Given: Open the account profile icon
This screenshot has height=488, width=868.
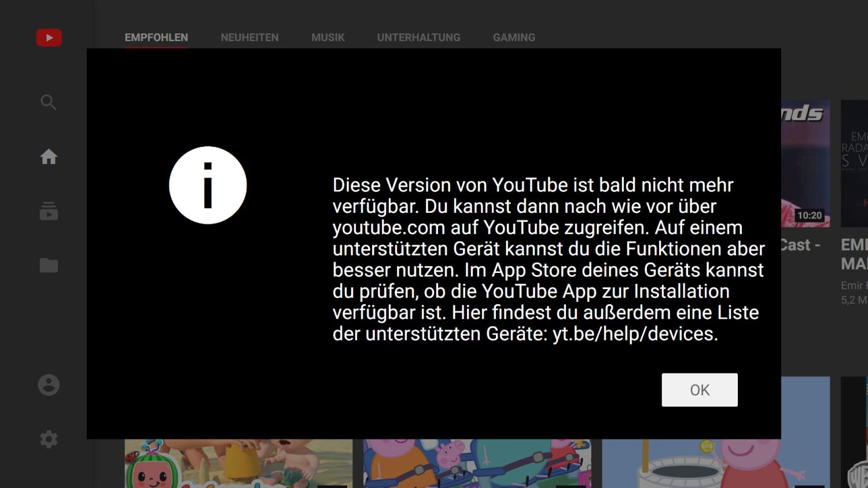Looking at the screenshot, I should click(x=49, y=385).
